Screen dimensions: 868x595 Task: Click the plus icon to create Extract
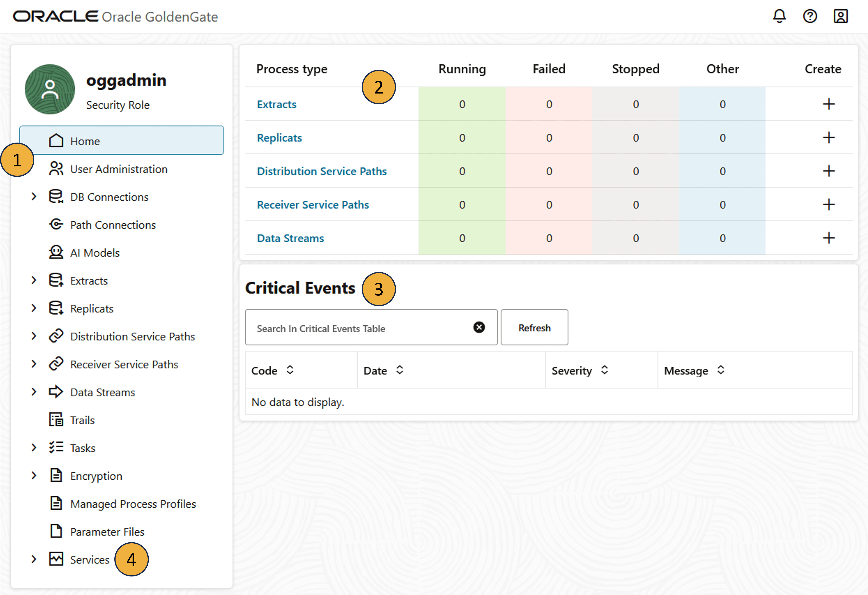coord(828,104)
